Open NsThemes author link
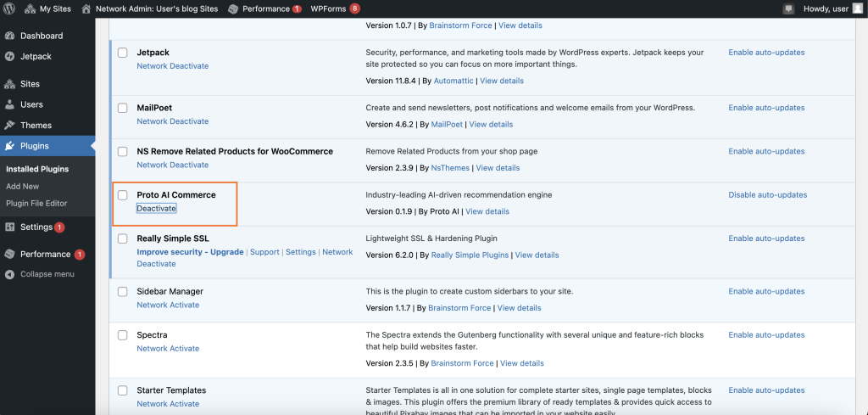The image size is (868, 415). [x=450, y=168]
